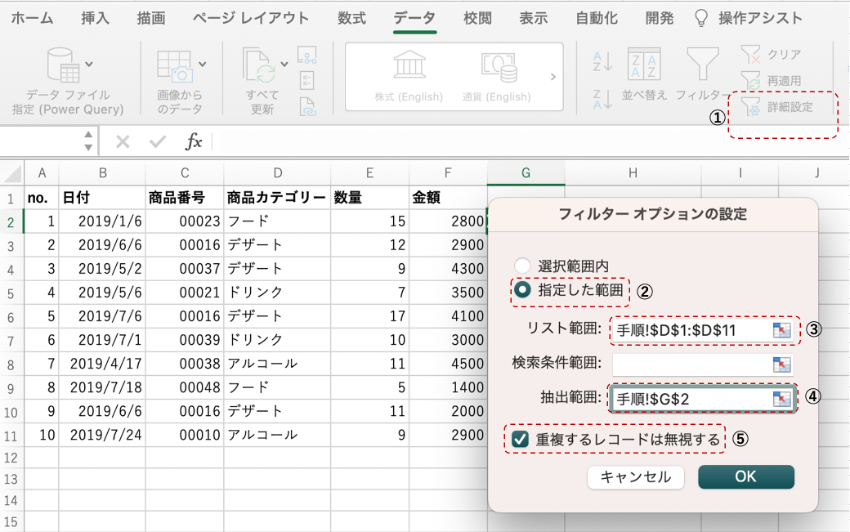Click the lightbulb 操作アシスト icon
The height and width of the screenshot is (532, 850).
[x=701, y=18]
